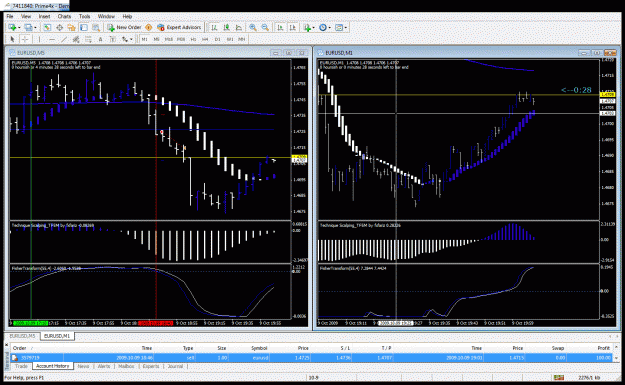The width and height of the screenshot is (625, 385).
Task: Switch timeframe to MN
Action: (x=242, y=39)
